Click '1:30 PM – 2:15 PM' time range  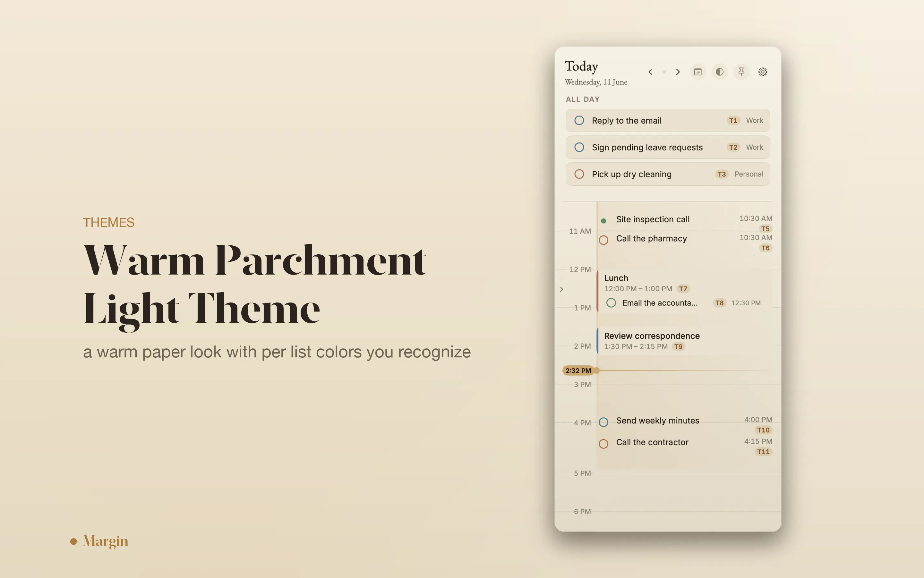[x=636, y=347]
